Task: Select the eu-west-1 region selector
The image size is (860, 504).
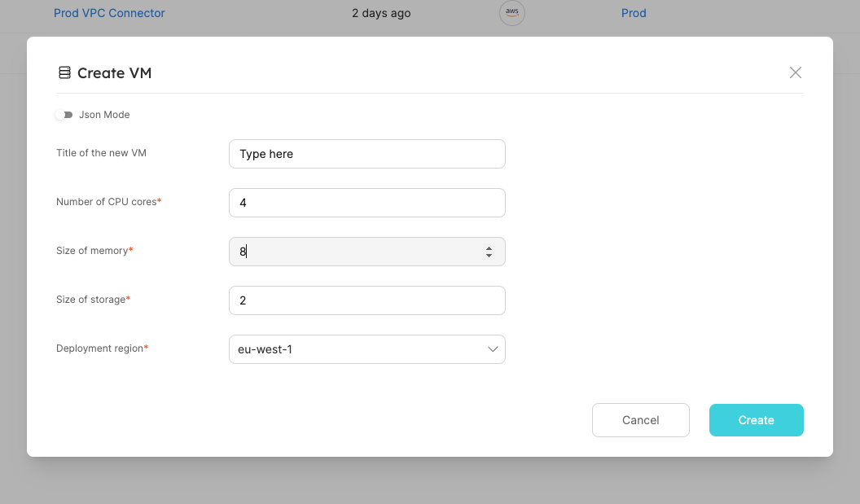Action: click(366, 348)
